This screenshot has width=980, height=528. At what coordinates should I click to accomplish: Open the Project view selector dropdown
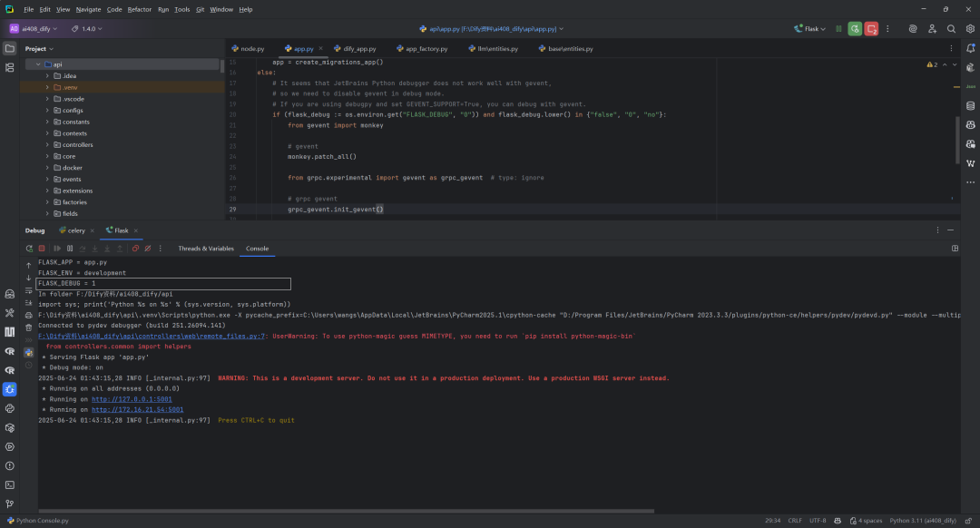39,49
